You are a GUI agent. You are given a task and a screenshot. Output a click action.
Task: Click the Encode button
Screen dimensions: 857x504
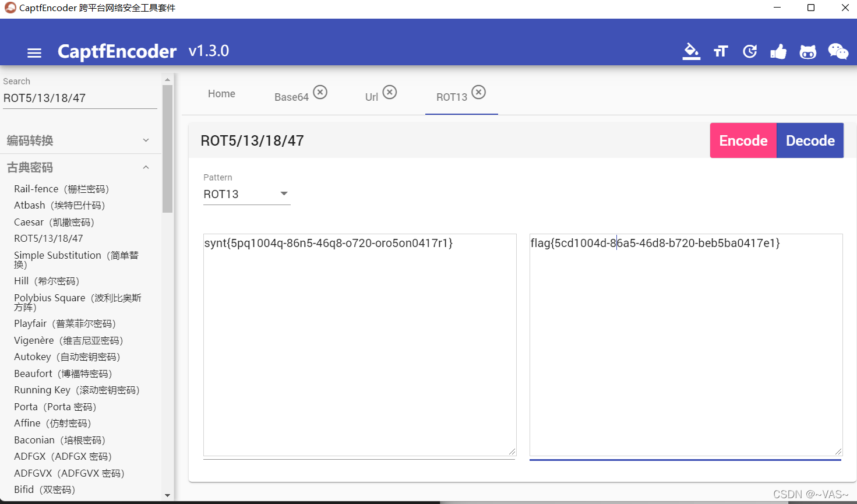click(743, 140)
